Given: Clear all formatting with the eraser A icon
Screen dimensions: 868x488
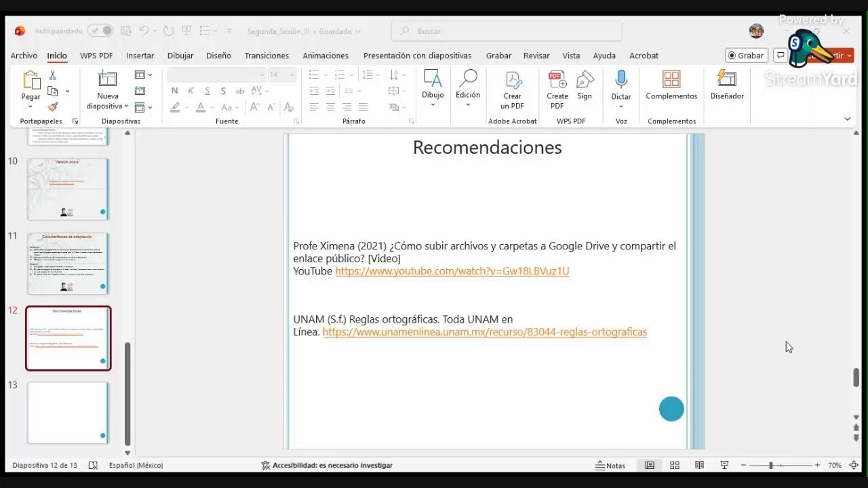Looking at the screenshot, I should tap(289, 107).
